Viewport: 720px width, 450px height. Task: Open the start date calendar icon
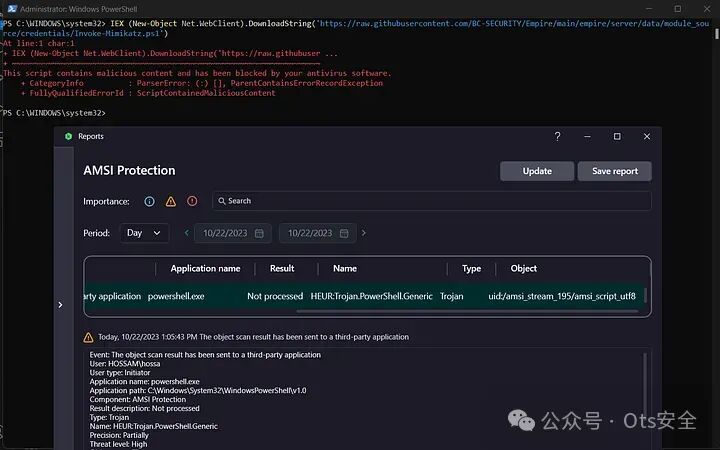(259, 233)
